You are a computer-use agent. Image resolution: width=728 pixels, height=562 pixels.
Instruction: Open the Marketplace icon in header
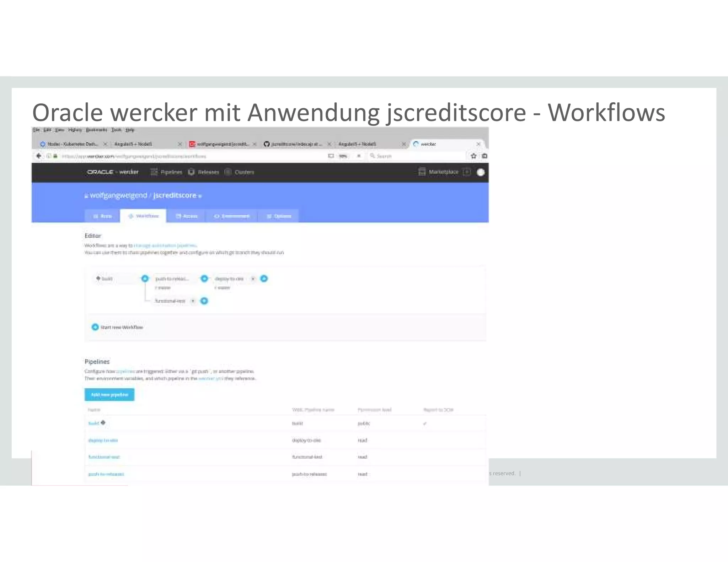[422, 172]
